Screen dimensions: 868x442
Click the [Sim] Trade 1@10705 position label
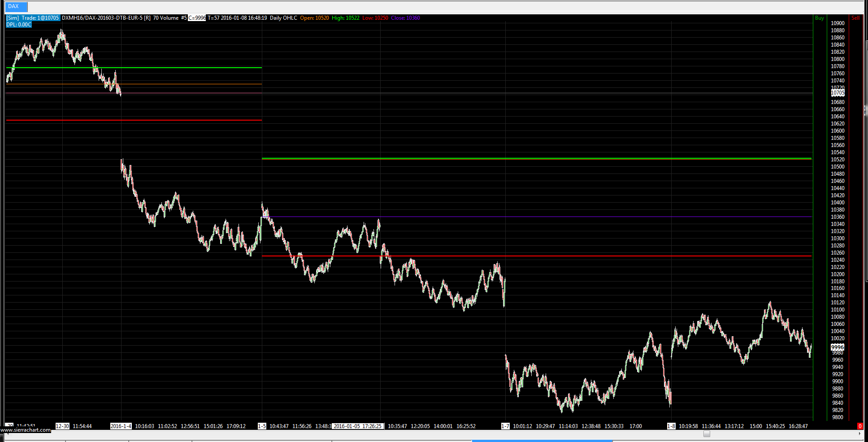[x=33, y=18]
